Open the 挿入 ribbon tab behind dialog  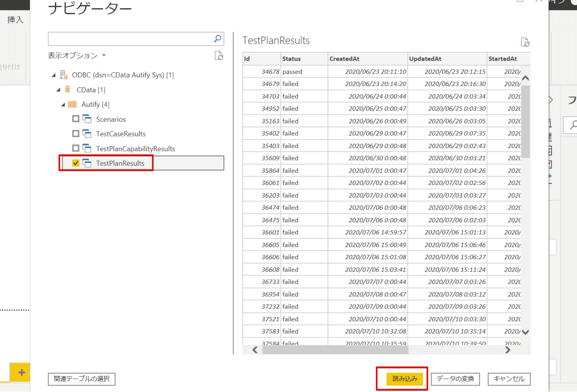tap(15, 20)
